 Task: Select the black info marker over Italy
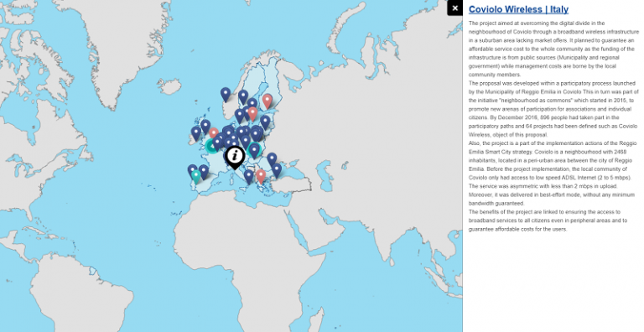point(235,157)
